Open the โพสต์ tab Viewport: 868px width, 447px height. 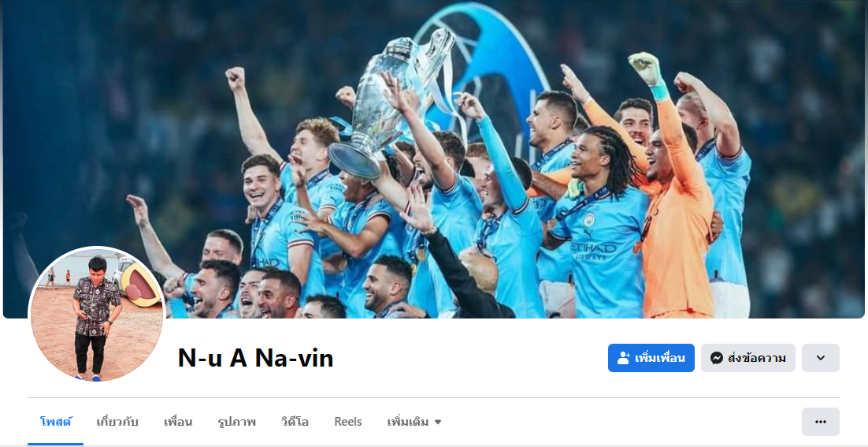click(56, 422)
